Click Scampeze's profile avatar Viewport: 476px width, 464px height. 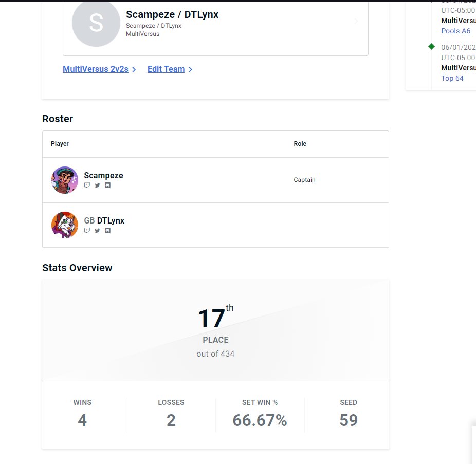click(x=64, y=180)
